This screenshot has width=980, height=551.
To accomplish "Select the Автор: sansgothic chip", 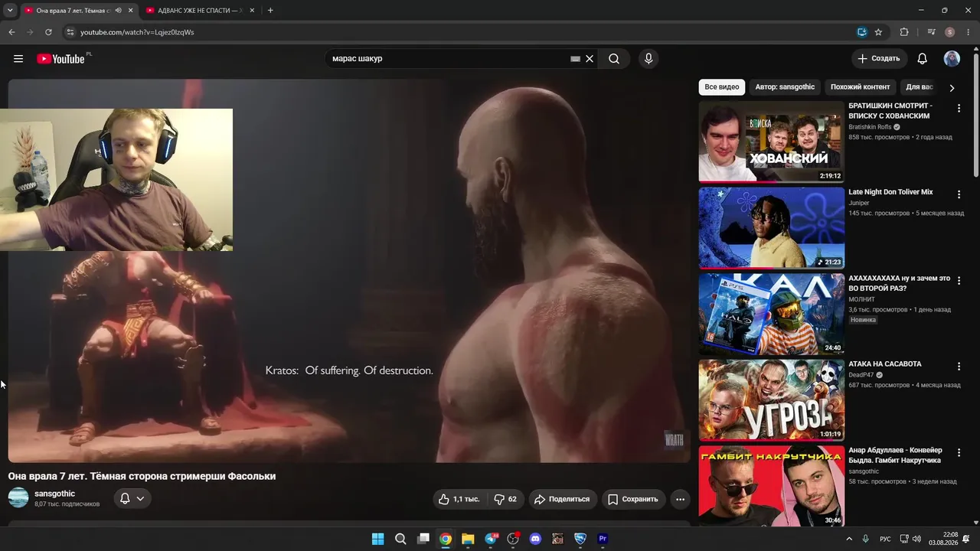I will [x=785, y=87].
